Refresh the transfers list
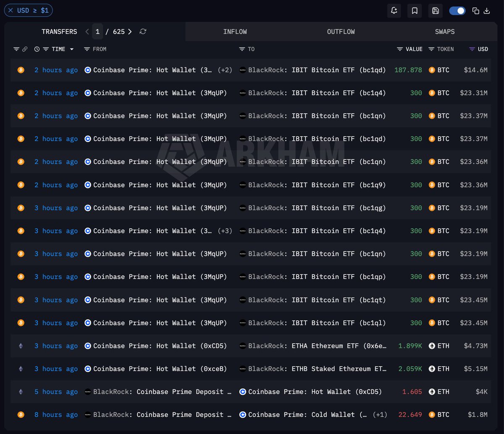This screenshot has height=434, width=504. 143,31
